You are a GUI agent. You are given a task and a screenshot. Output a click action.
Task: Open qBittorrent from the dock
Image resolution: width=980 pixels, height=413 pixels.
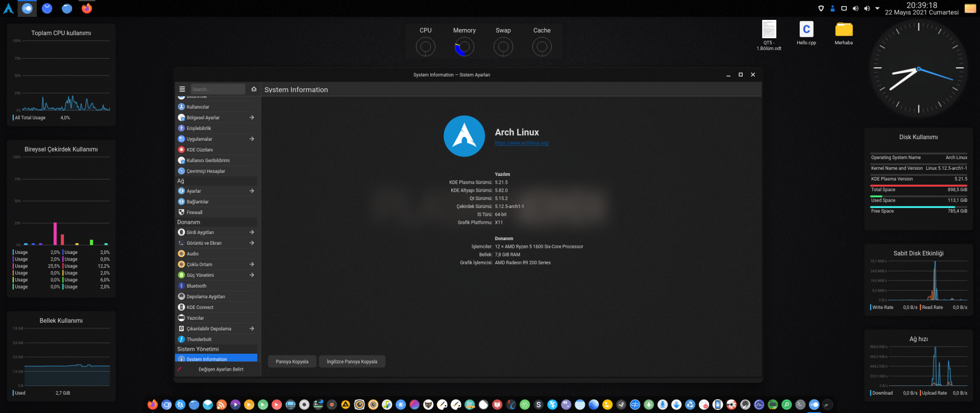point(635,404)
